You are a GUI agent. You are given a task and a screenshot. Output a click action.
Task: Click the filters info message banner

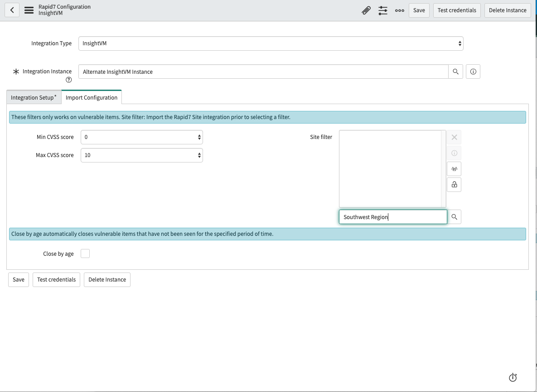point(267,117)
